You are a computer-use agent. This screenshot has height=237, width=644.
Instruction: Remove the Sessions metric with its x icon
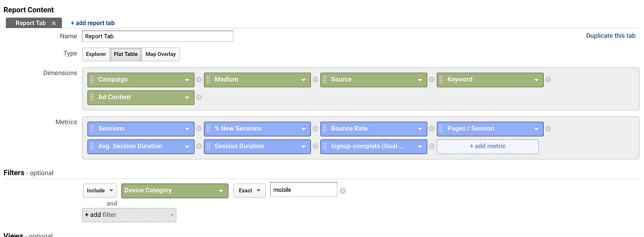pyautogui.click(x=199, y=129)
